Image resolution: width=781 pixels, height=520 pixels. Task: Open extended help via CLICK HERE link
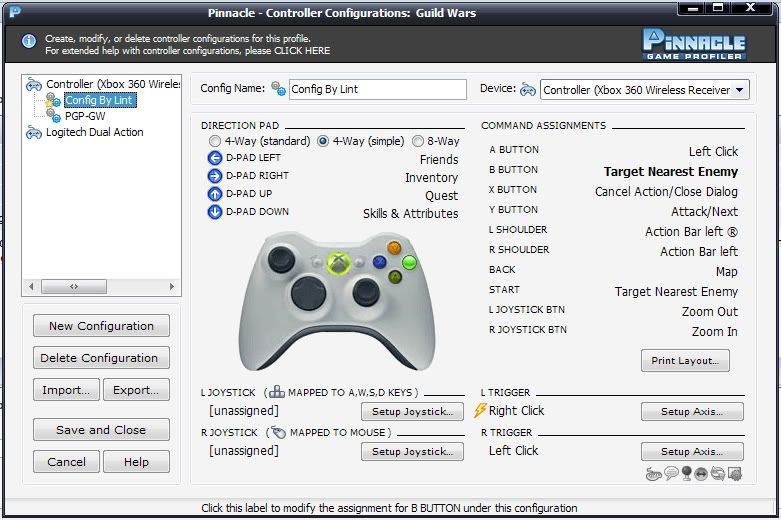click(302, 51)
